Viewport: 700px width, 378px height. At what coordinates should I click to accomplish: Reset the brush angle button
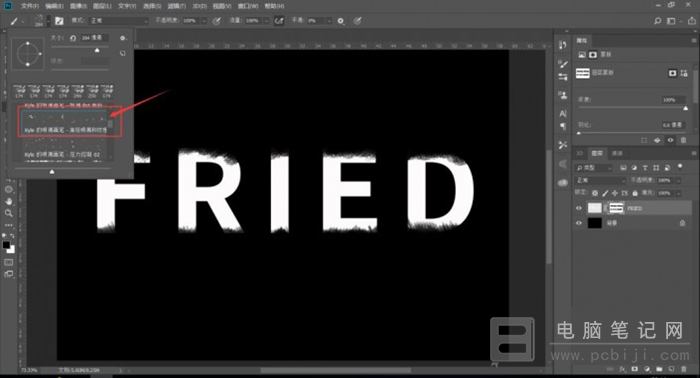pos(73,38)
